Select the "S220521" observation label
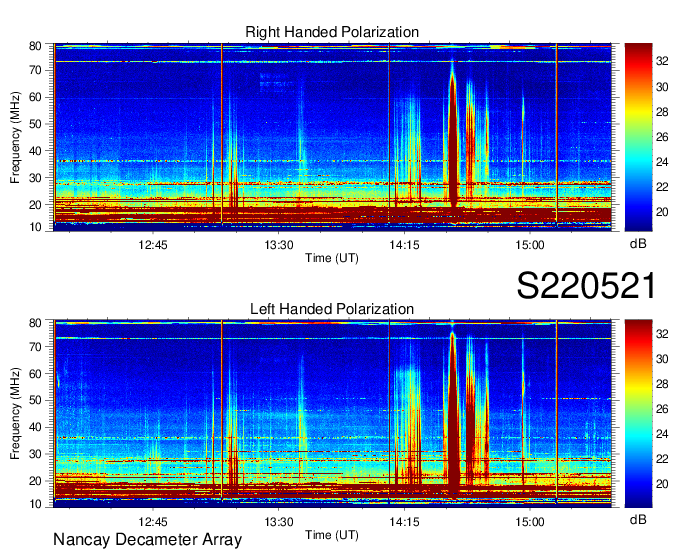 point(586,286)
